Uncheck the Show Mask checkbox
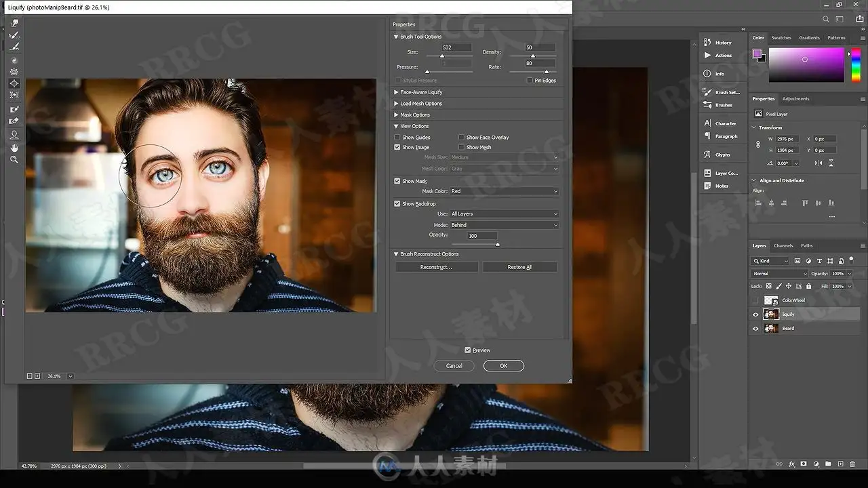868x488 pixels. [397, 181]
